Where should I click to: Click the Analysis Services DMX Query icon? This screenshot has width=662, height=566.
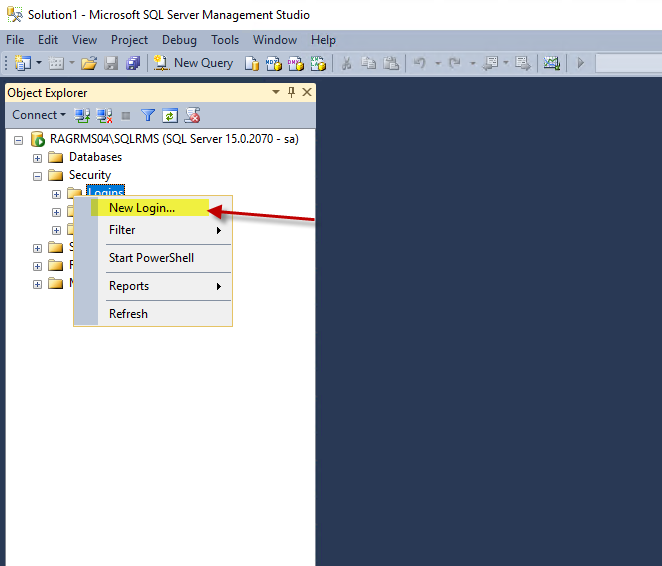tap(296, 63)
